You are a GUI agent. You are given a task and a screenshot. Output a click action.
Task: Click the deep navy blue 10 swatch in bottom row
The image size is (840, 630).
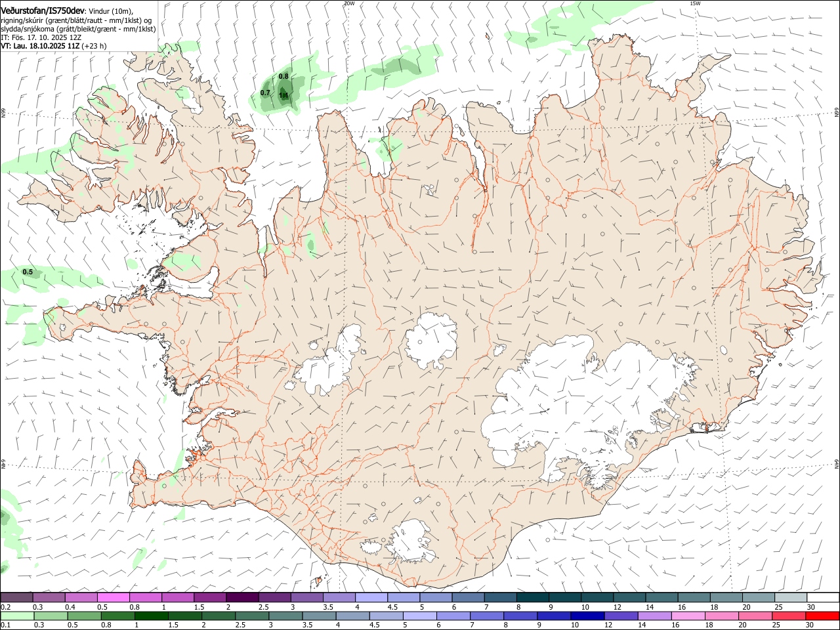587,616
